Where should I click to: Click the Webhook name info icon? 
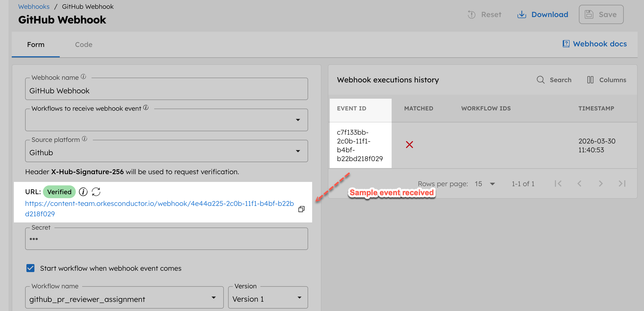click(x=84, y=77)
